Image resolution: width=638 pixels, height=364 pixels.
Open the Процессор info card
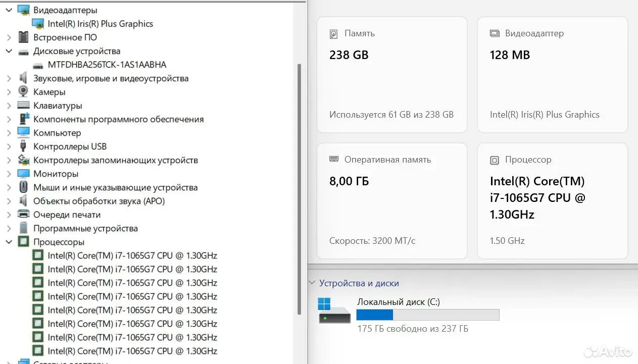click(x=553, y=201)
